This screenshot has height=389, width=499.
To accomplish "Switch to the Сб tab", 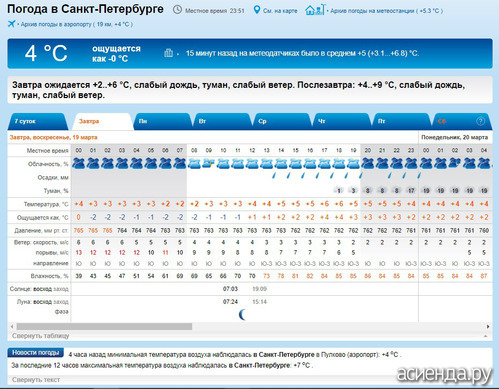I will pyautogui.click(x=462, y=122).
